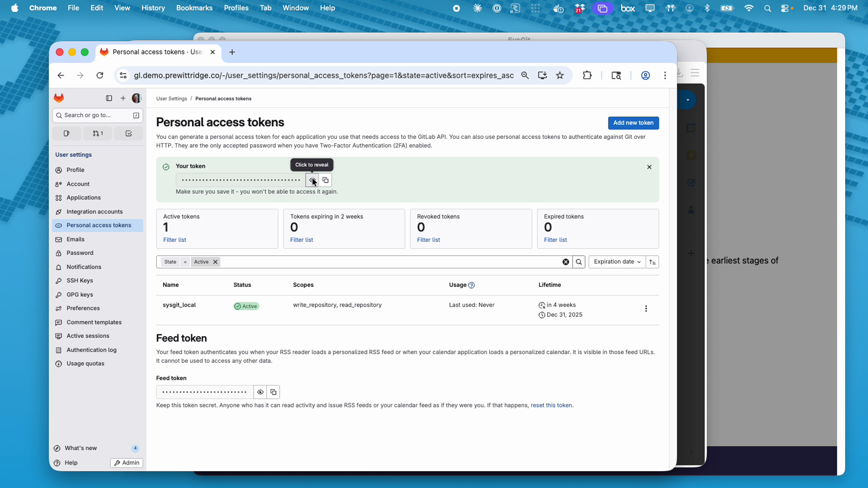Open the to-do list checkmark icon

coord(129,133)
